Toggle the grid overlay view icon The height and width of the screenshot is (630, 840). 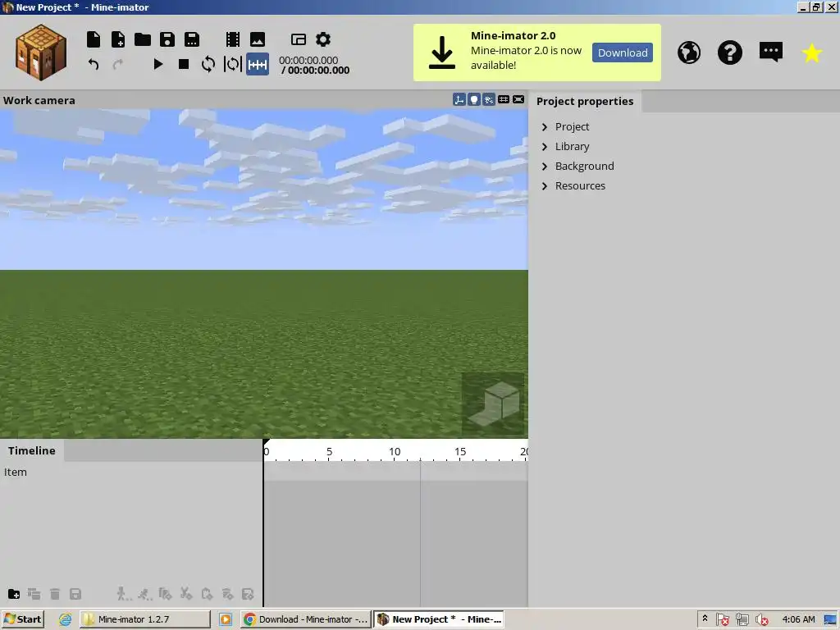click(504, 99)
